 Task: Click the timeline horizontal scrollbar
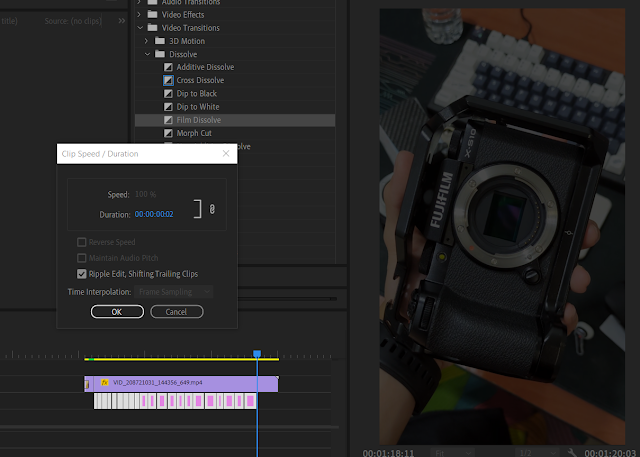click(x=169, y=427)
